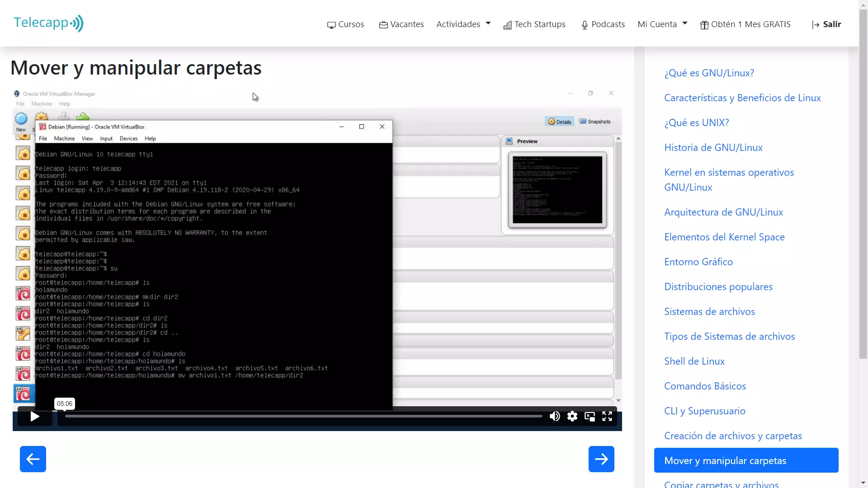
Task: Open video settings gear
Action: [572, 416]
